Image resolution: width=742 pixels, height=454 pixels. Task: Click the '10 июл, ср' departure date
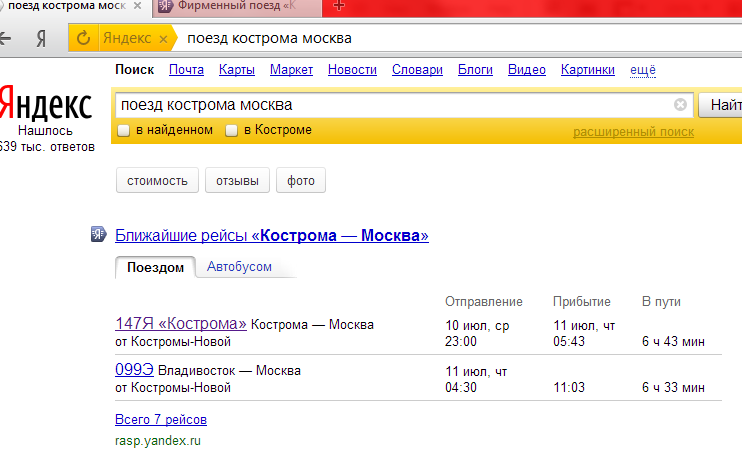pyautogui.click(x=477, y=326)
